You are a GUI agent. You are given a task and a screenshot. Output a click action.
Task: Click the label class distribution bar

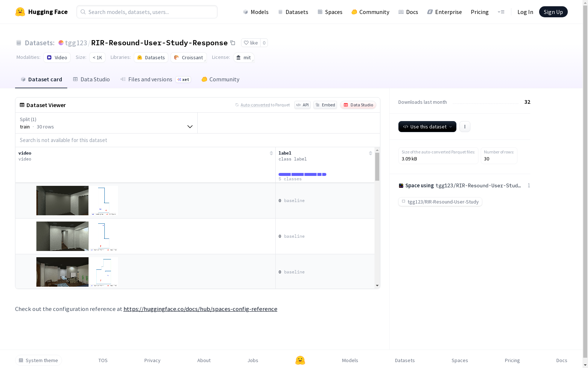click(302, 174)
